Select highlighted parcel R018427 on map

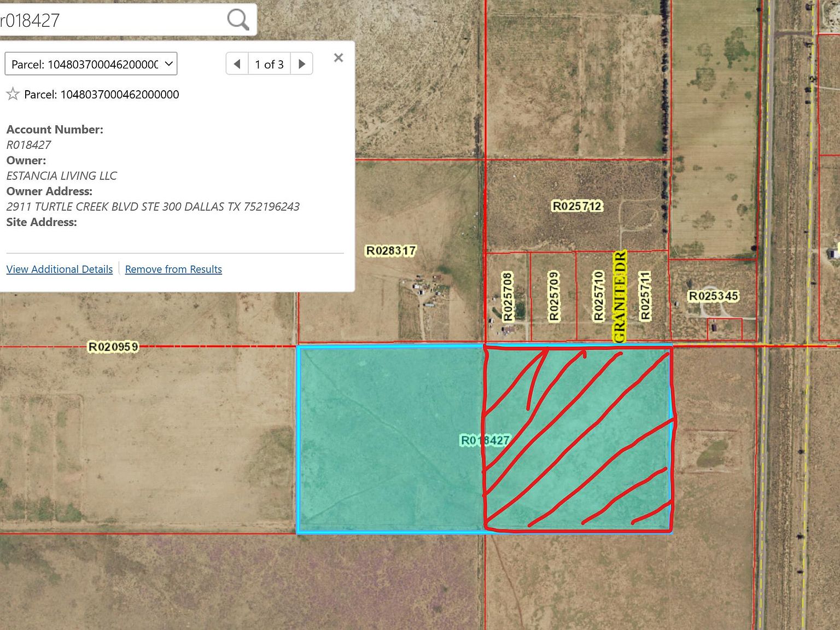486,439
